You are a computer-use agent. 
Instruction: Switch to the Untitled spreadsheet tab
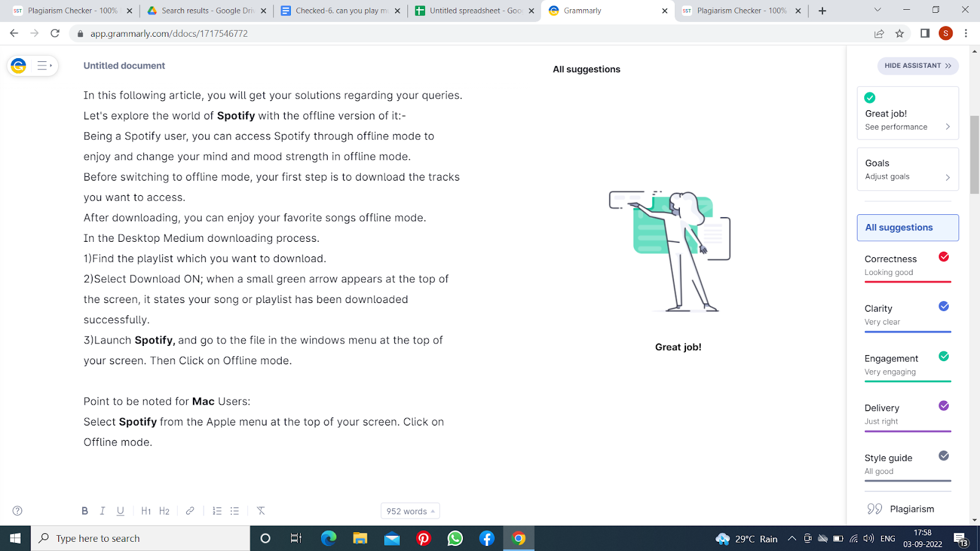coord(475,10)
